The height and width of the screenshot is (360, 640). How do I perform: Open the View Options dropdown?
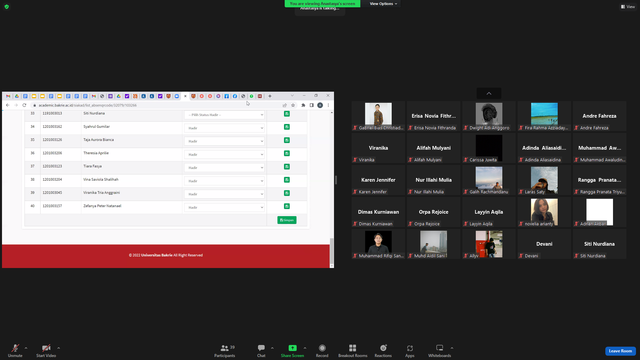[x=383, y=4]
